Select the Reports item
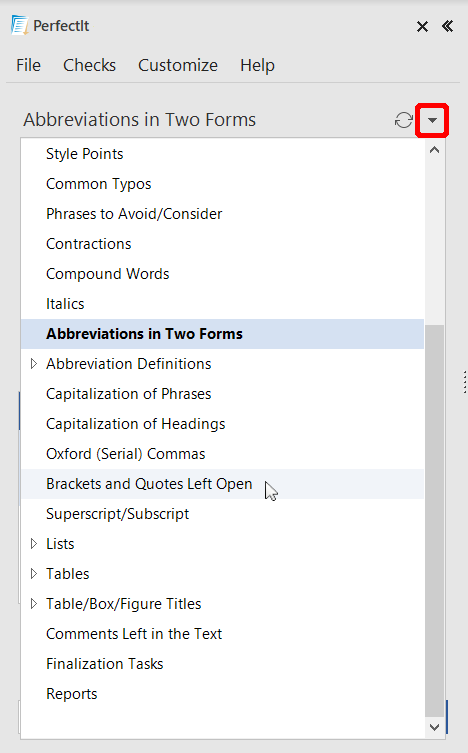The height and width of the screenshot is (753, 468). pos(222,694)
